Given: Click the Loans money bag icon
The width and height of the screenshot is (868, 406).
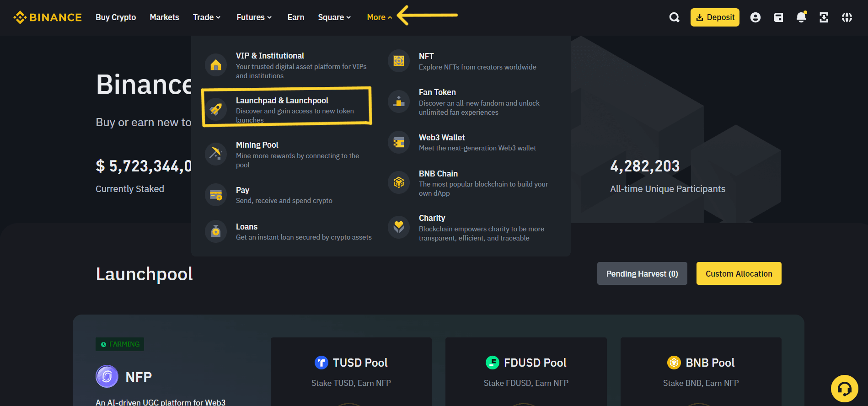Looking at the screenshot, I should click(216, 232).
